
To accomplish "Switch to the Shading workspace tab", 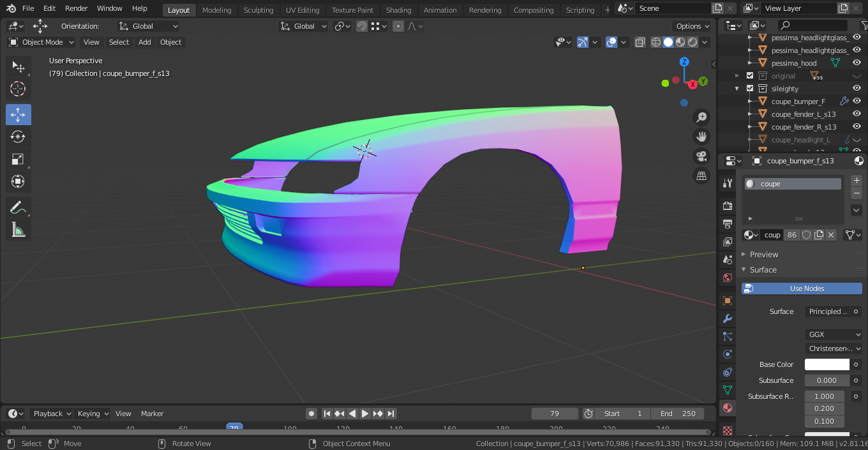I will [399, 10].
